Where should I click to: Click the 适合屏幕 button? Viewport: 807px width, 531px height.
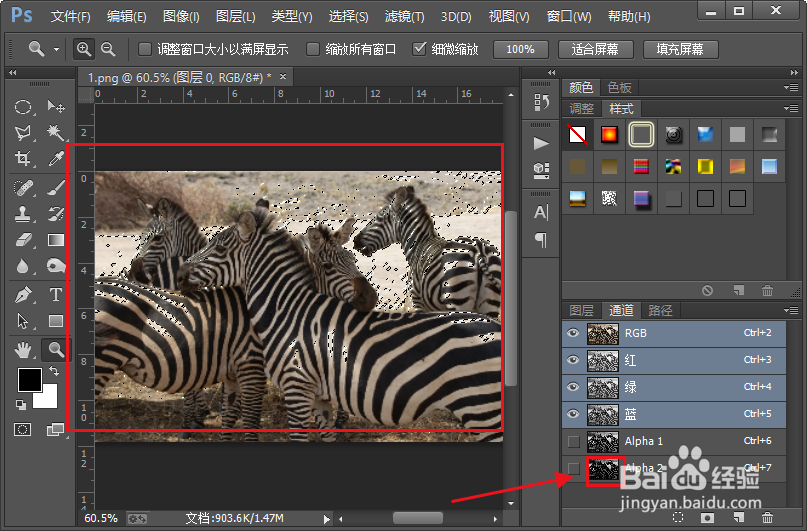(595, 49)
